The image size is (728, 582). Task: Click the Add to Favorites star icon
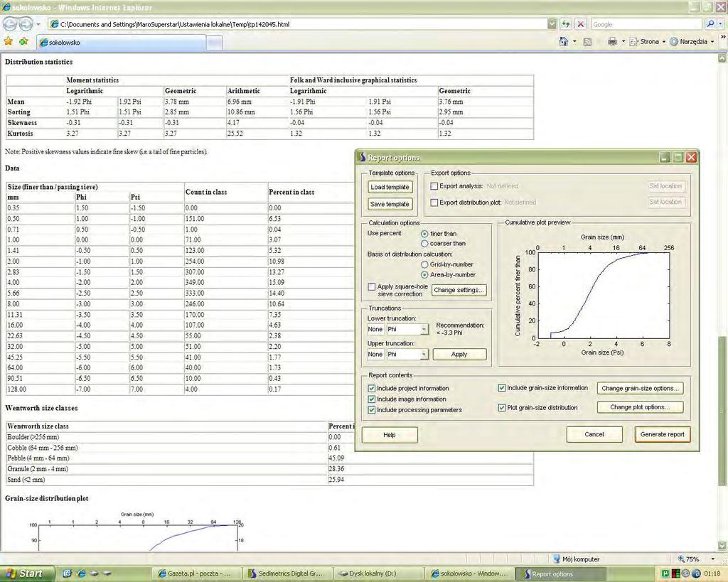coord(23,42)
